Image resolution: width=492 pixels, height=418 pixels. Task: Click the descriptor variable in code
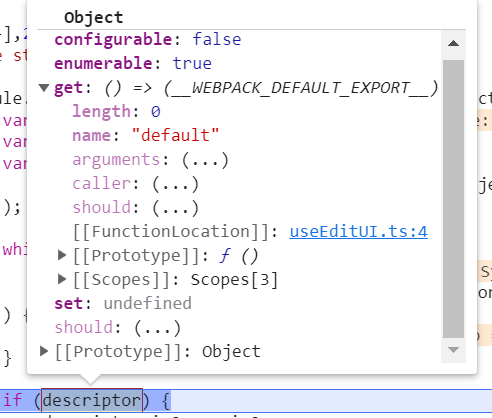[92, 400]
